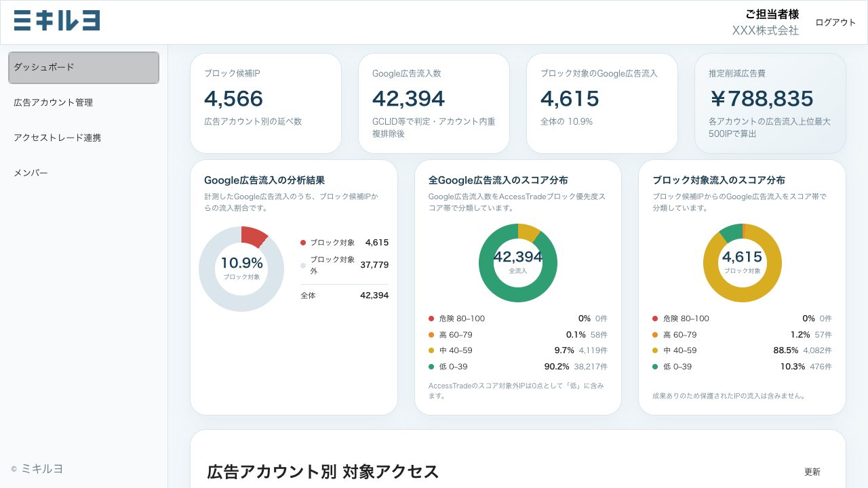Go to アクセストレード連携 page
The image size is (868, 488).
[84, 138]
